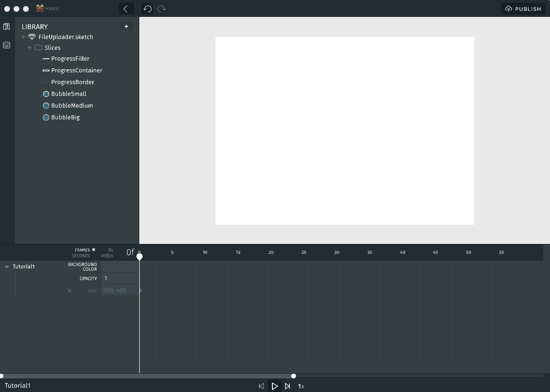Image resolution: width=550 pixels, height=392 pixels.
Task: Skip forward to the end
Action: coord(287,386)
